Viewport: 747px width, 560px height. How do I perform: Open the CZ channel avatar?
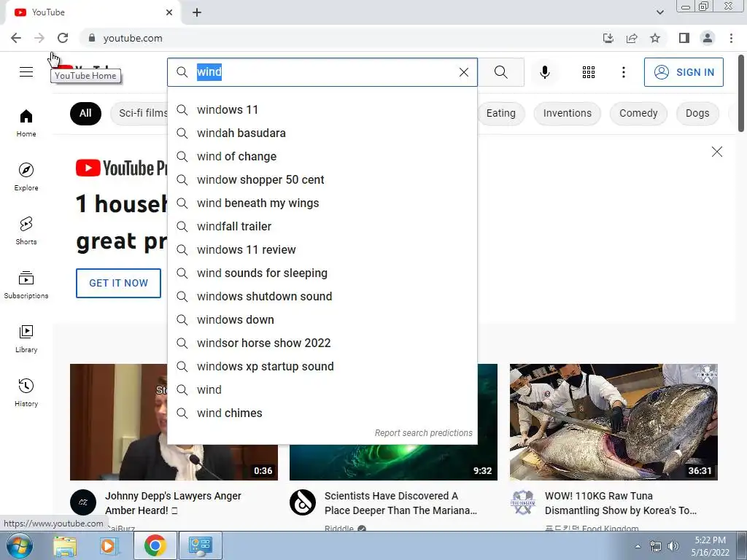[83, 502]
